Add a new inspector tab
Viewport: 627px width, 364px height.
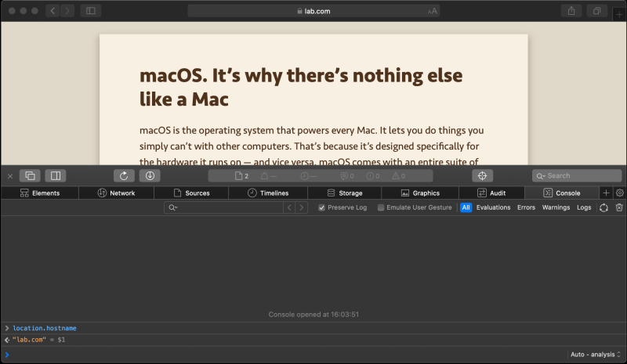(606, 193)
